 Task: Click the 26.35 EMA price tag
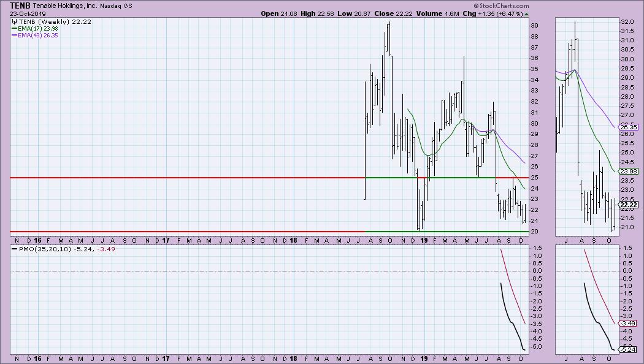629,127
